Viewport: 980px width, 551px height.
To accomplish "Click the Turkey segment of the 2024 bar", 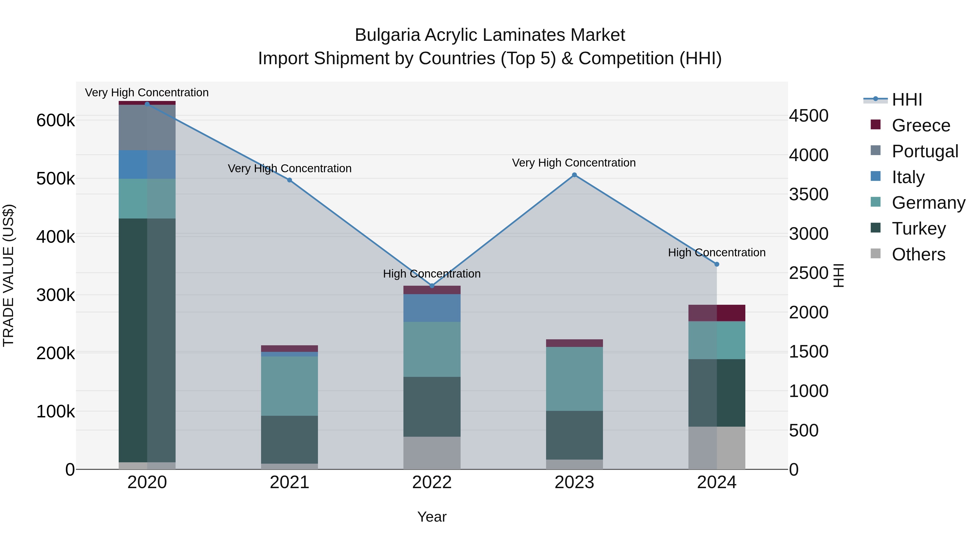I will tap(717, 393).
